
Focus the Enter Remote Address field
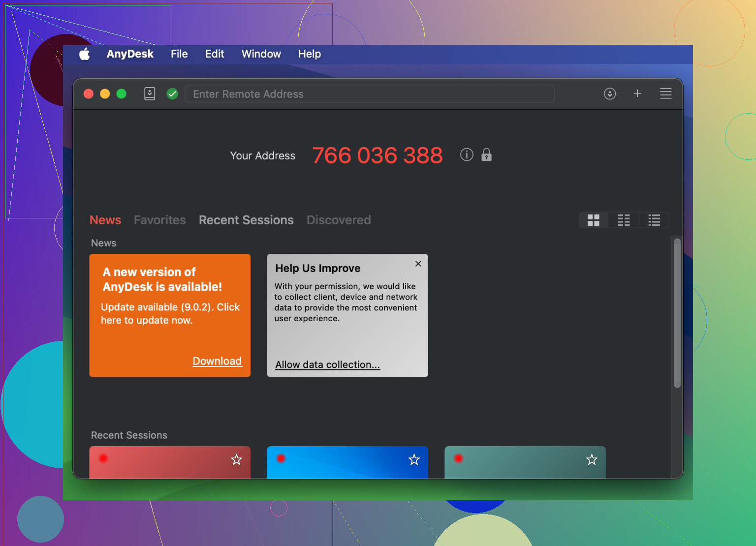tap(370, 93)
